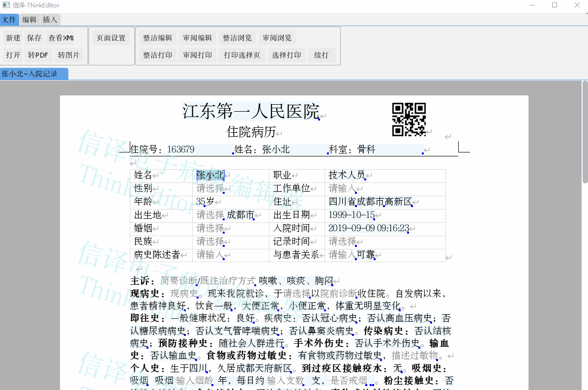
Task: Export document using 转PDF
Action: [x=38, y=55]
